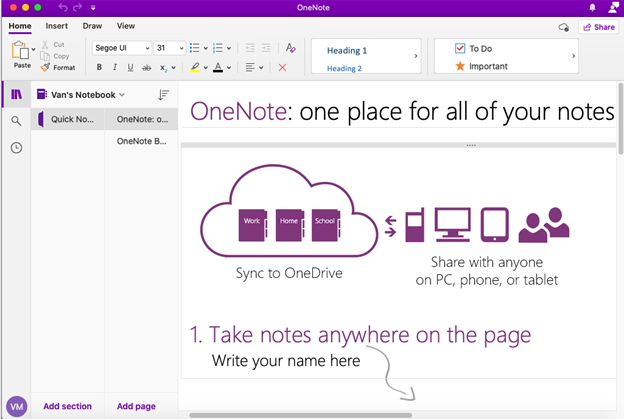Click the paragraph alignment icon
The height and width of the screenshot is (419, 624).
click(250, 68)
